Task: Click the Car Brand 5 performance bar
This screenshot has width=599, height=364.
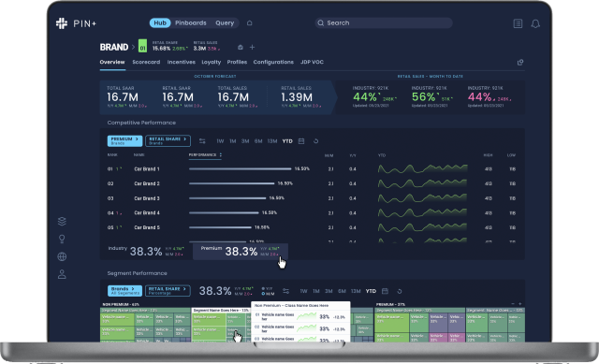Action: click(220, 227)
